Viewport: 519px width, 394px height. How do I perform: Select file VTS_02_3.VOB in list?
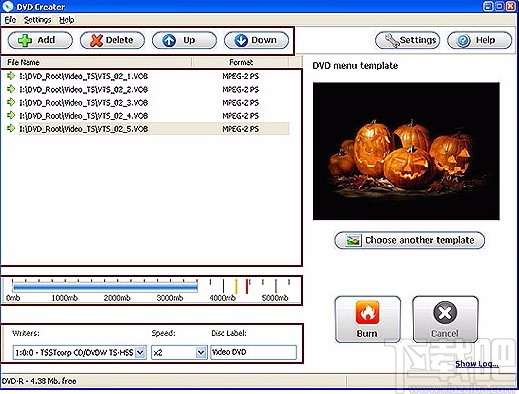pos(83,103)
